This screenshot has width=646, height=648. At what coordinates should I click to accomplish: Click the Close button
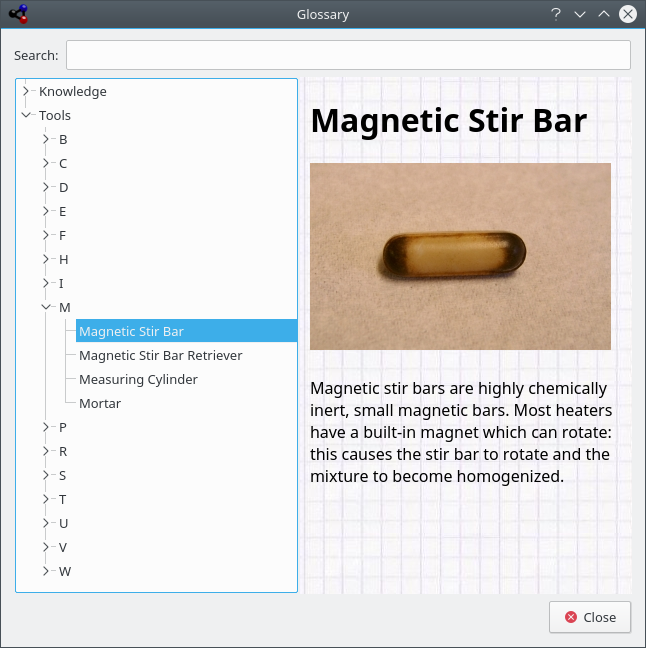(589, 617)
